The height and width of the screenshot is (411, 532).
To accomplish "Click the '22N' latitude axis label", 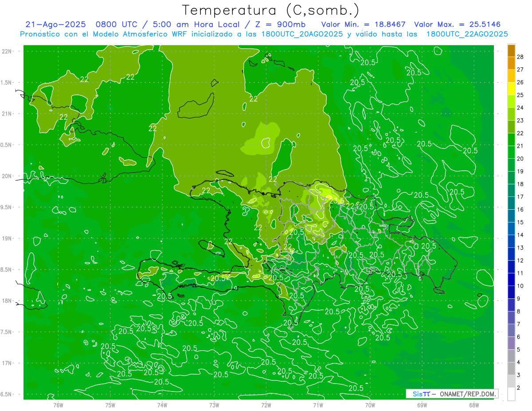I will click(x=7, y=51).
